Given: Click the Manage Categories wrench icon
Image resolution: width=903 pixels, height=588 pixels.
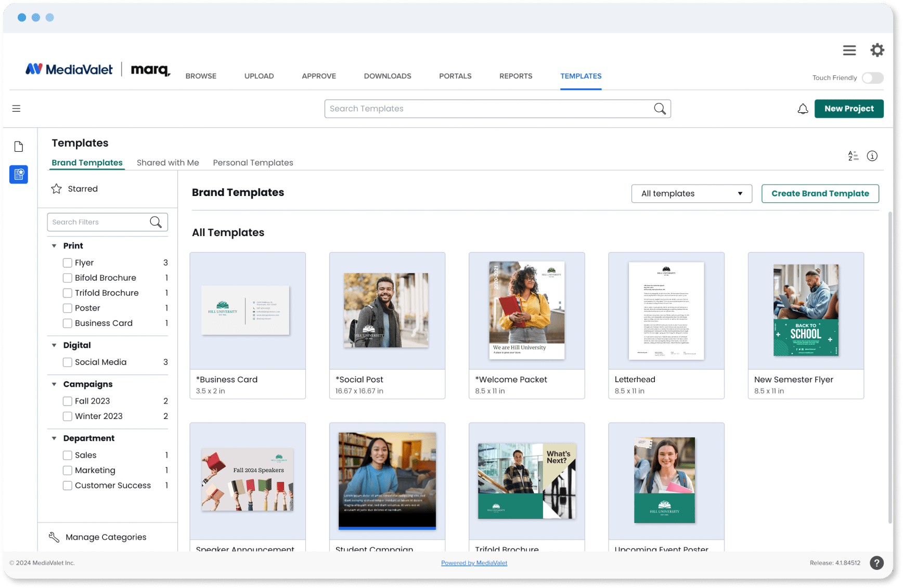Looking at the screenshot, I should point(54,537).
